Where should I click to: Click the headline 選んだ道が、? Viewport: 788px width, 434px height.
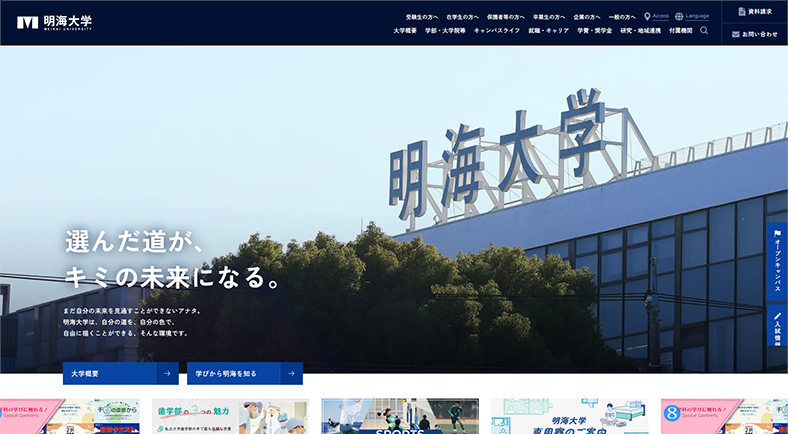click(134, 242)
